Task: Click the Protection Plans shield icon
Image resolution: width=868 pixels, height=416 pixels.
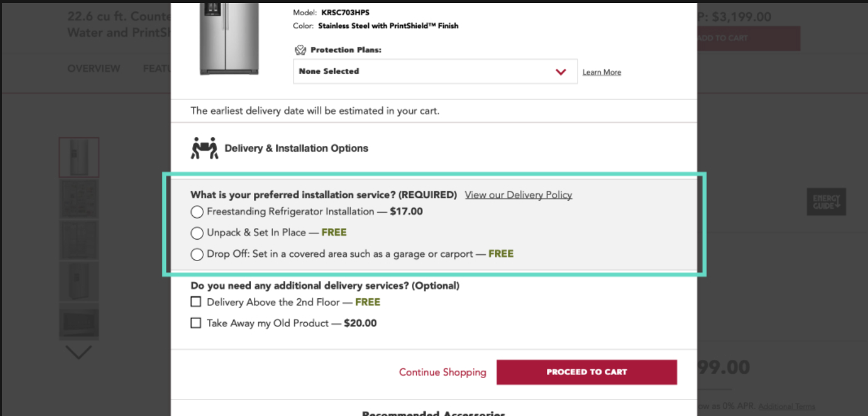Action: click(x=300, y=50)
